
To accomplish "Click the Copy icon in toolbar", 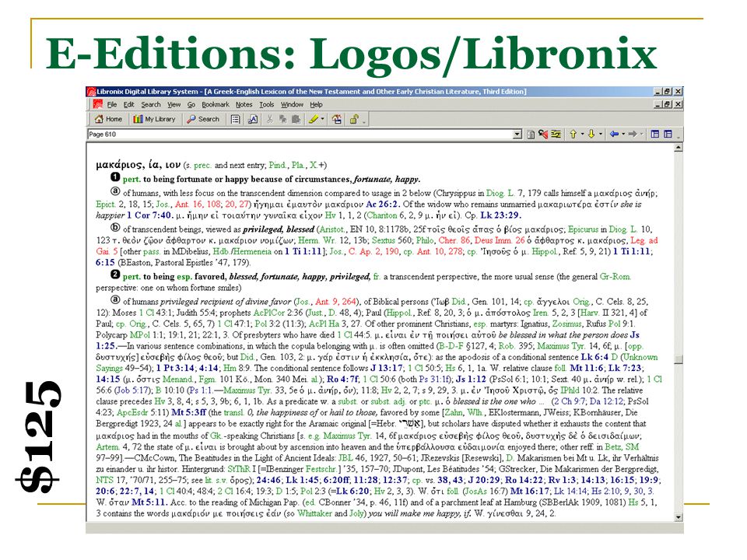I will click(x=283, y=120).
